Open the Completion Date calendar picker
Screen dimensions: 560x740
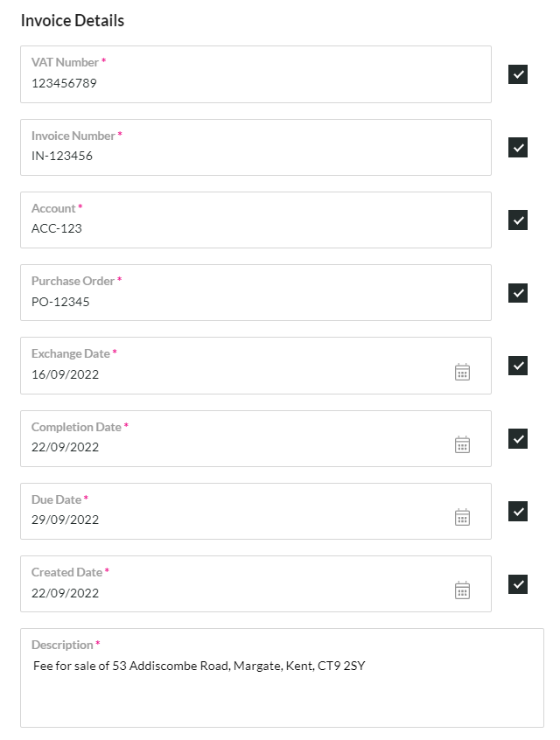pyautogui.click(x=462, y=444)
